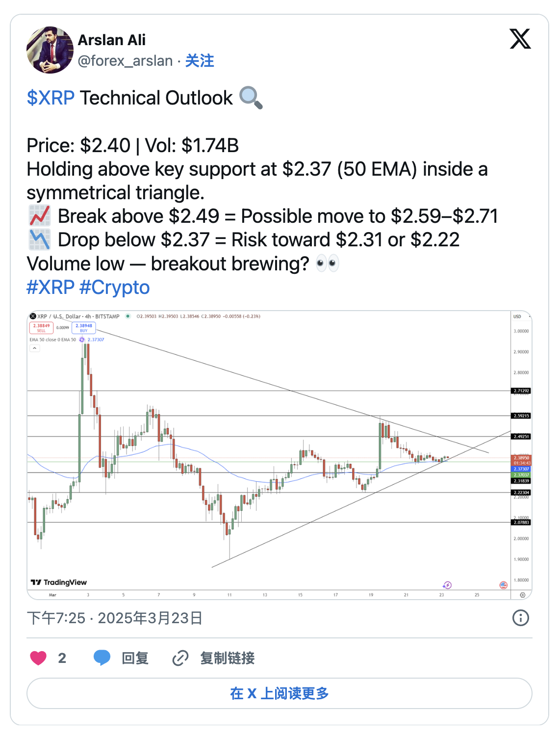
Task: Click the X logo in tweet header
Action: pyautogui.click(x=520, y=39)
